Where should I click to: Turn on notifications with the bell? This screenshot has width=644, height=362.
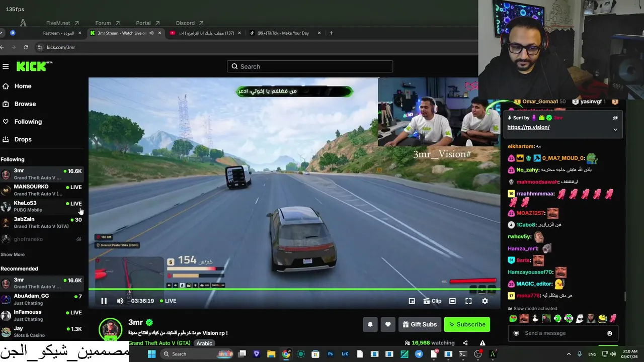pyautogui.click(x=370, y=324)
